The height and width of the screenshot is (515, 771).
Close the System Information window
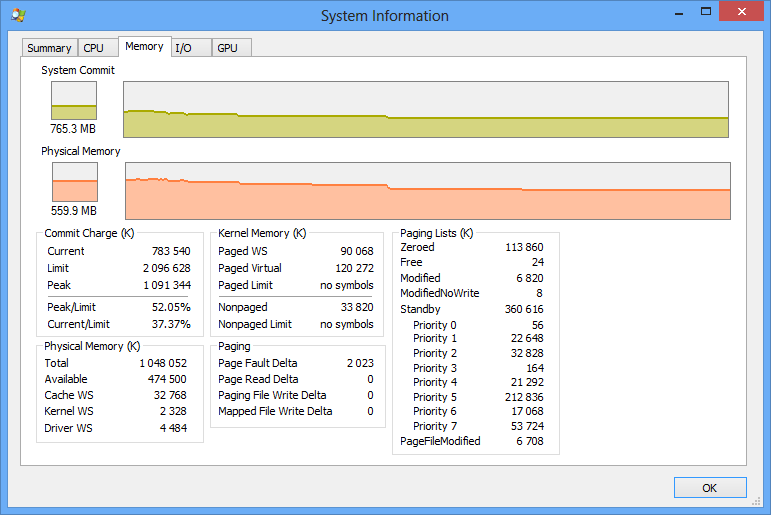[x=741, y=12]
